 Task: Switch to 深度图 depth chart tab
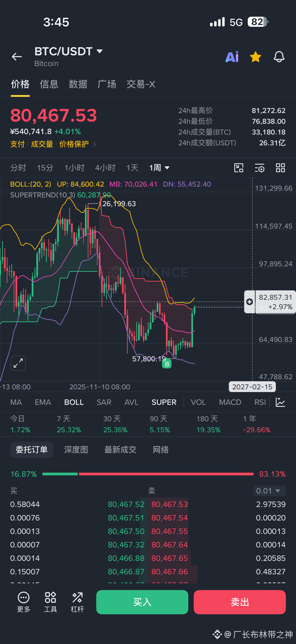click(x=76, y=450)
